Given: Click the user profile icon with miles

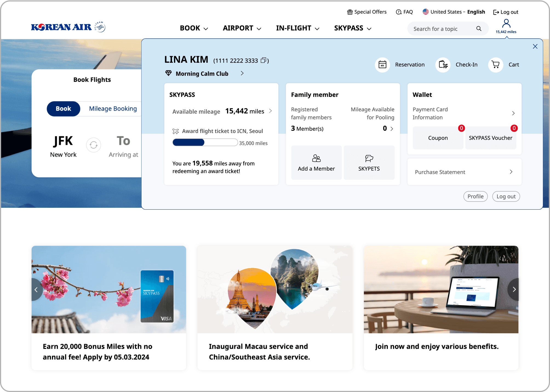Looking at the screenshot, I should [x=506, y=26].
